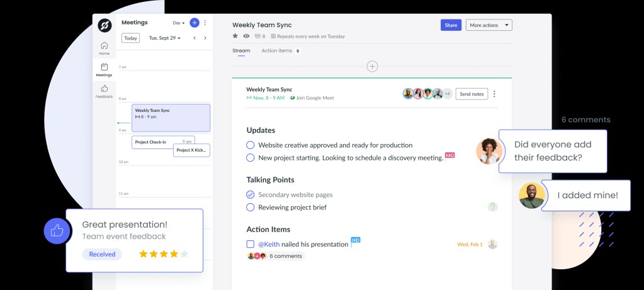The height and width of the screenshot is (290, 644).
Task: Click the Action Items section heading
Action: [268, 229]
